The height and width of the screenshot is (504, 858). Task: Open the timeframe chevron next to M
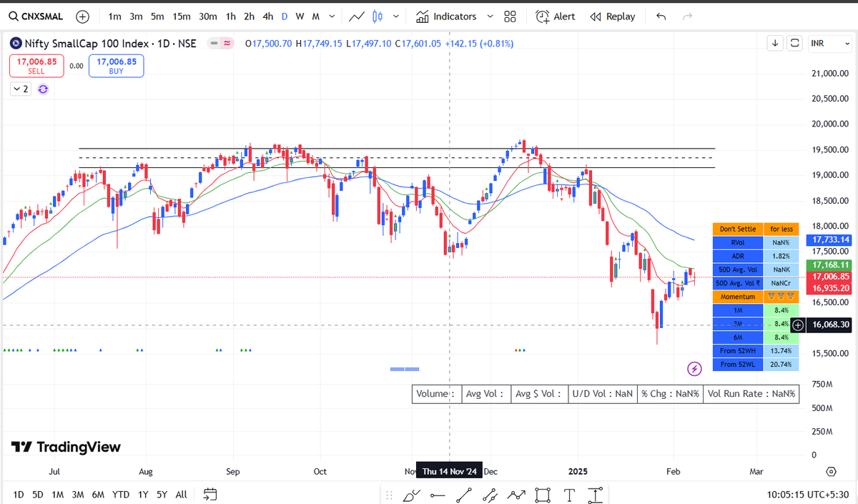[331, 16]
